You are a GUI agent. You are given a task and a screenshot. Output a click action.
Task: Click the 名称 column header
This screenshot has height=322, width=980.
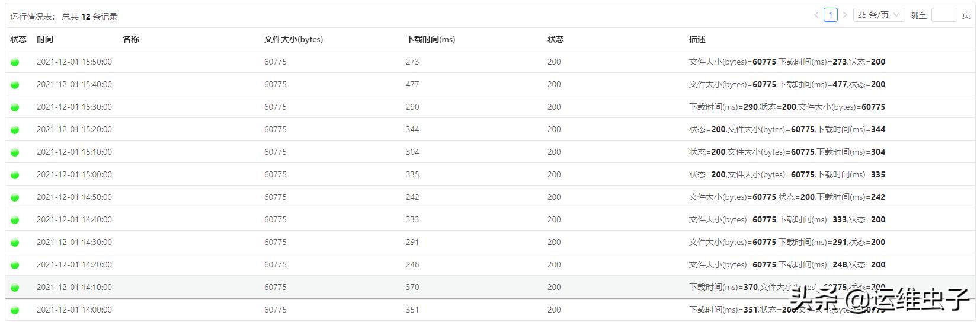131,39
